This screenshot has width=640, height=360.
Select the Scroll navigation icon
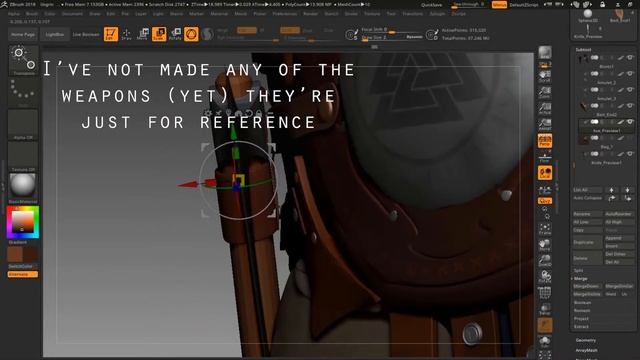tap(544, 77)
